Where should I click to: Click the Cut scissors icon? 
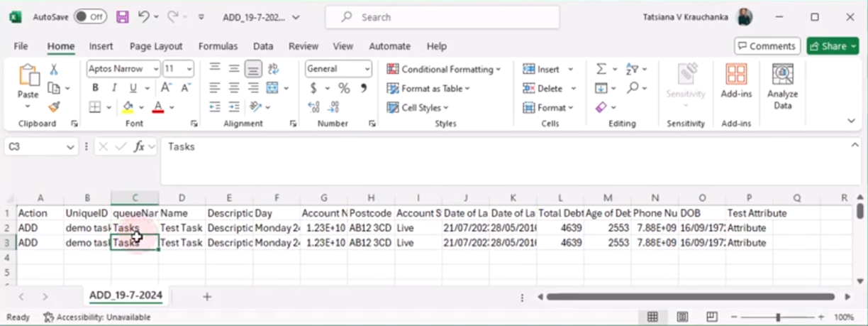(54, 70)
